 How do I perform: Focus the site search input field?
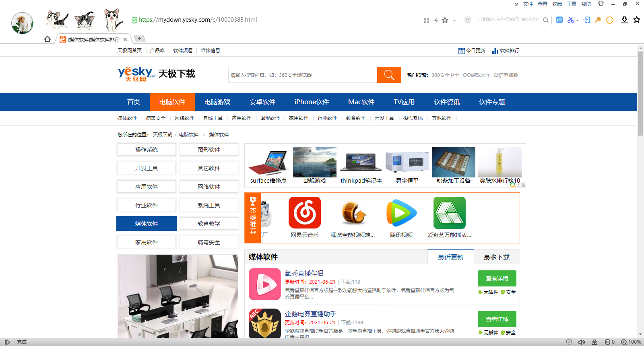303,75
